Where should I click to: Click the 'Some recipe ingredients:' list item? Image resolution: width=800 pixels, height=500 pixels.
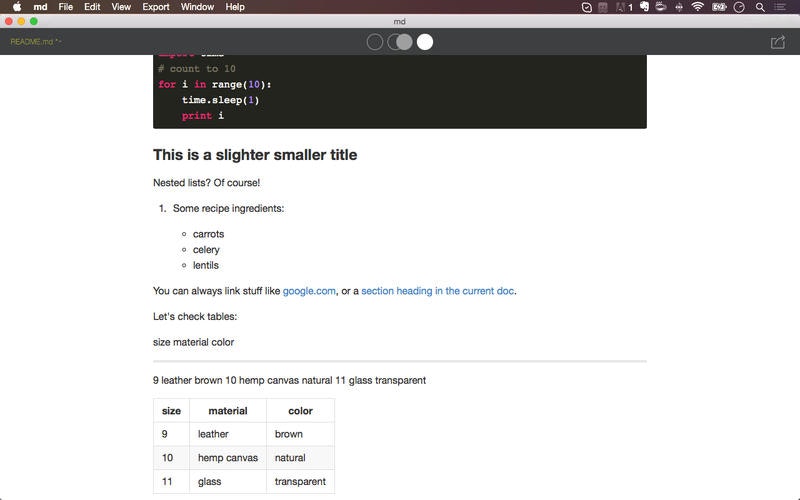tap(229, 208)
